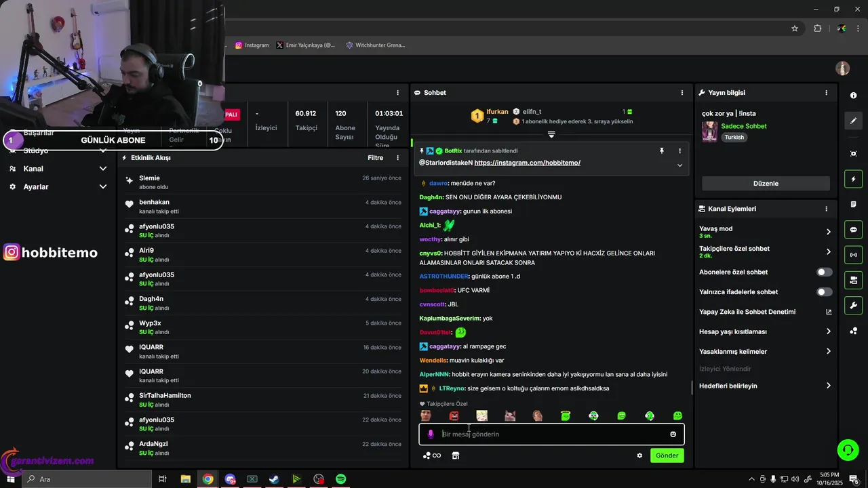Toggle Yalnızca ifadelerle sohbet switch
This screenshot has height=488, width=868.
825,292
